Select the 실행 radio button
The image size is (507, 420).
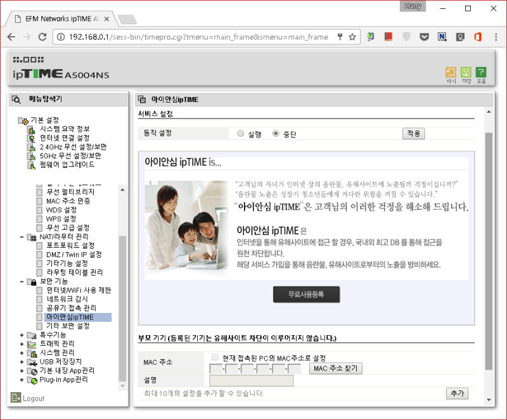(x=241, y=133)
